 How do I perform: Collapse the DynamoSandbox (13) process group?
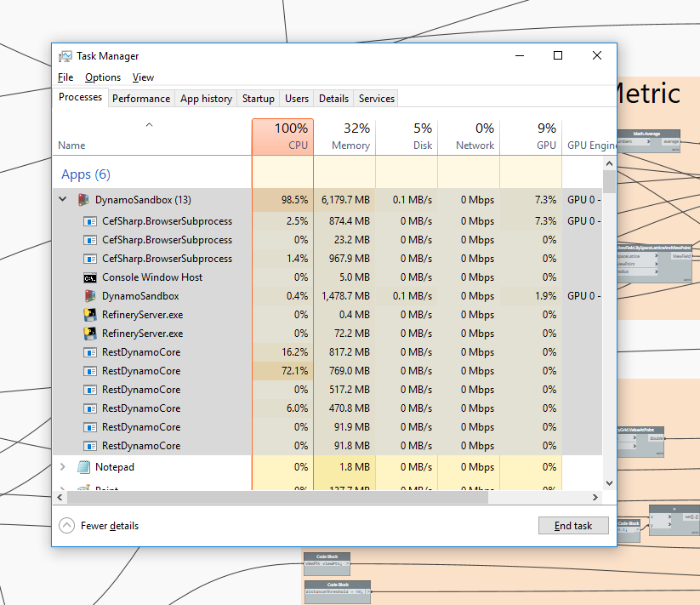click(x=62, y=200)
